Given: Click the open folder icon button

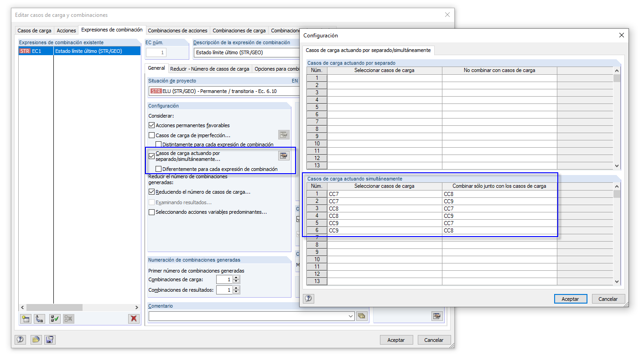Looking at the screenshot, I should (x=36, y=340).
